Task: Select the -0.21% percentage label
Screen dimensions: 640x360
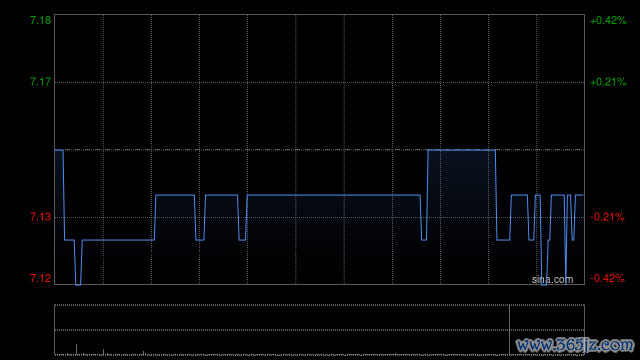Action: 607,217
